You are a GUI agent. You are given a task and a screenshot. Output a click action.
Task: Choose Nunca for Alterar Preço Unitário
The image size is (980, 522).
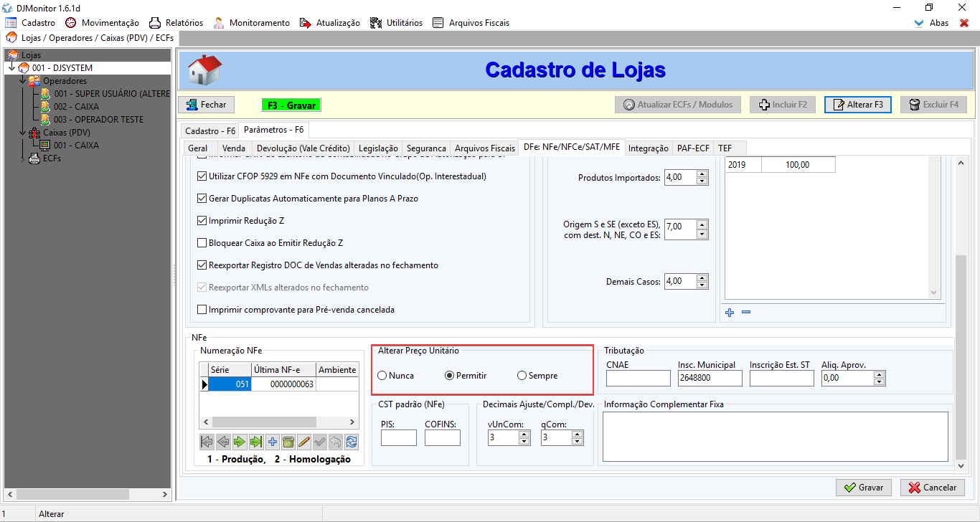point(382,376)
